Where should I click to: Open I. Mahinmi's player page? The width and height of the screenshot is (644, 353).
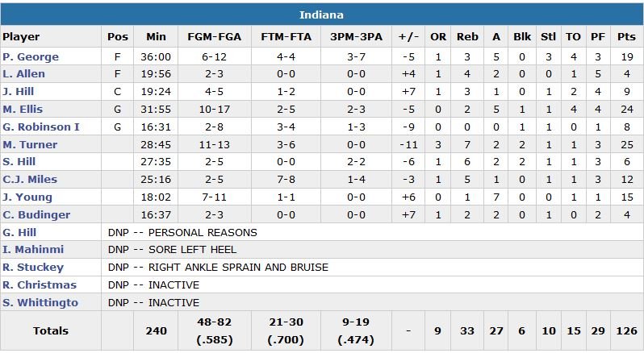click(33, 250)
